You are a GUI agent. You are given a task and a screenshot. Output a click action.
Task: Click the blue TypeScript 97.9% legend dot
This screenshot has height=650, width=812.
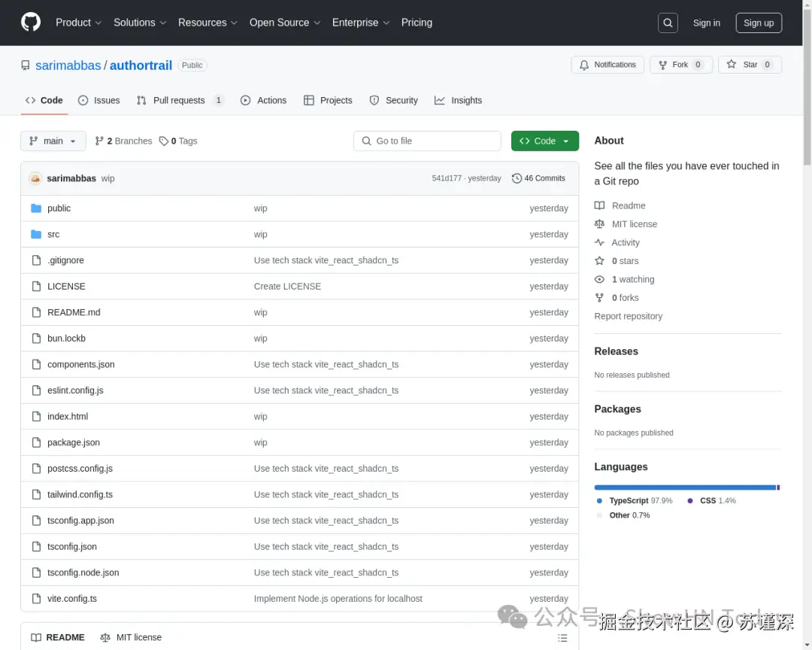pyautogui.click(x=599, y=501)
